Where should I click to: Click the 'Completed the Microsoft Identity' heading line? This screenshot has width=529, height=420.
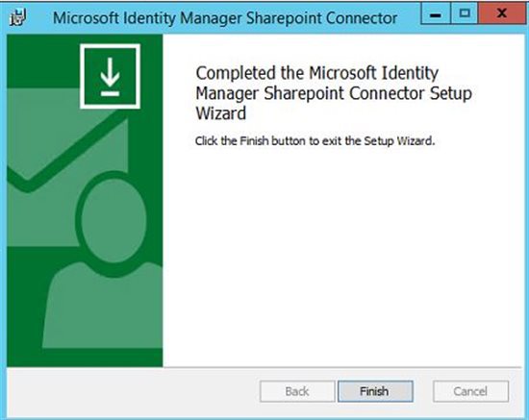coord(317,73)
